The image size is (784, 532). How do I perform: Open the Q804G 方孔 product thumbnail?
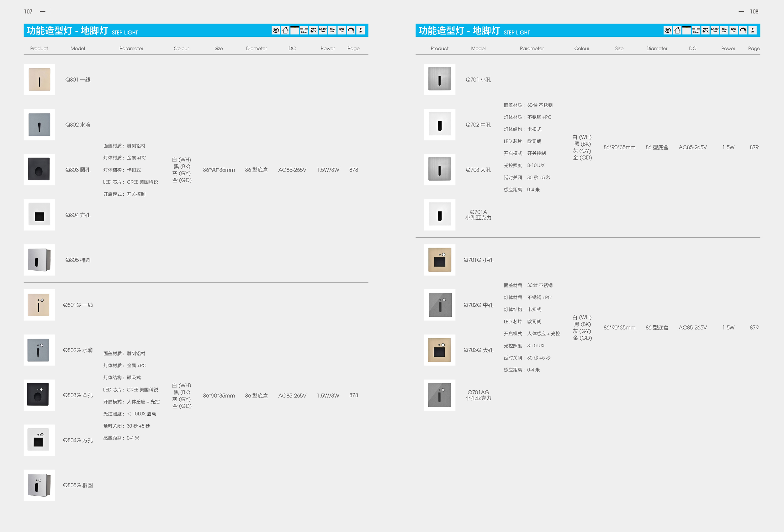[x=39, y=440]
